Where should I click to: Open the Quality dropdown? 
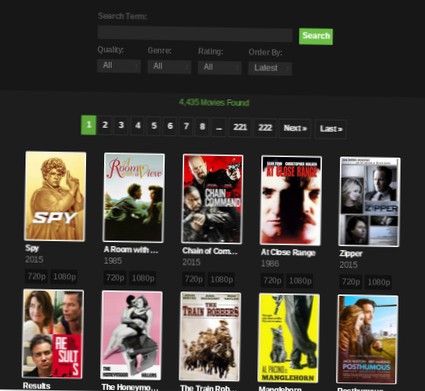[x=119, y=66]
